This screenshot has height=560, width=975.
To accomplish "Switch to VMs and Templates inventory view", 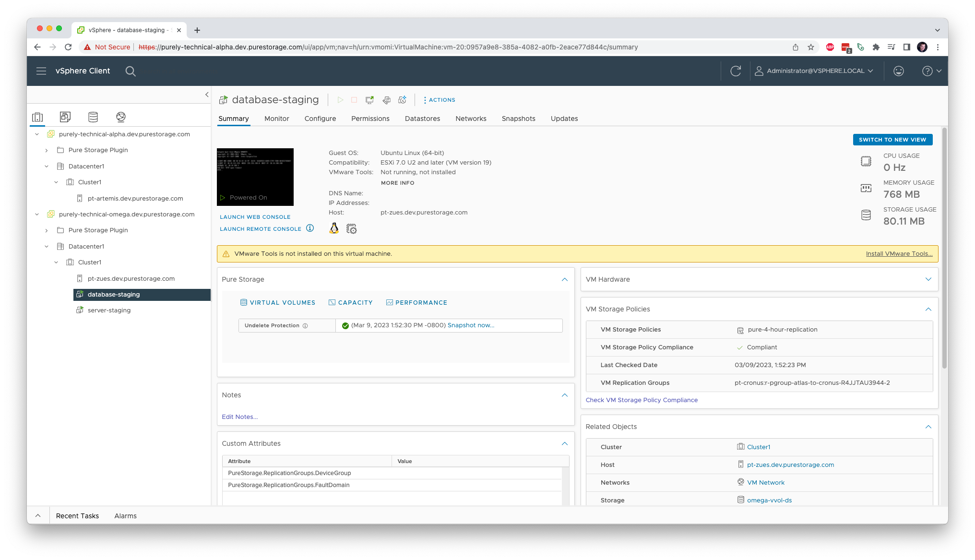I will pyautogui.click(x=65, y=117).
